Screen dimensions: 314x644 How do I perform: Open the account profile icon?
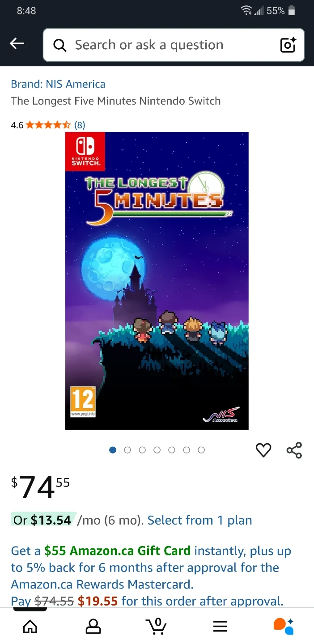(x=93, y=627)
